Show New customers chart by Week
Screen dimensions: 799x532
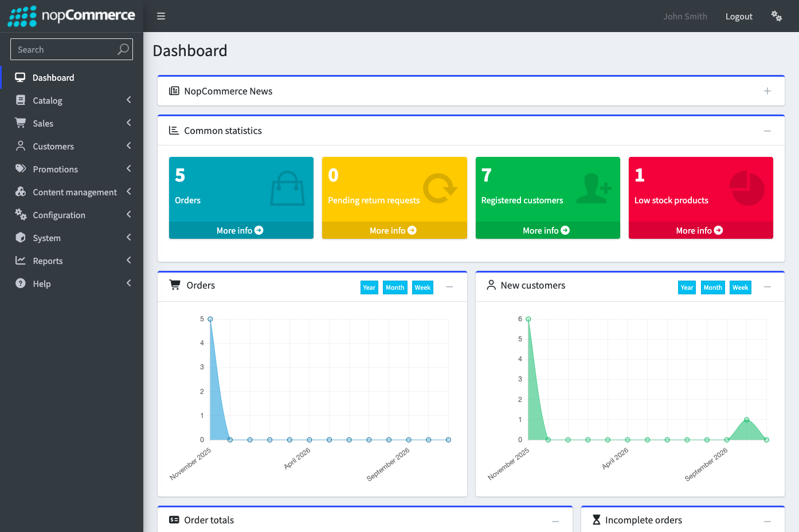click(741, 287)
